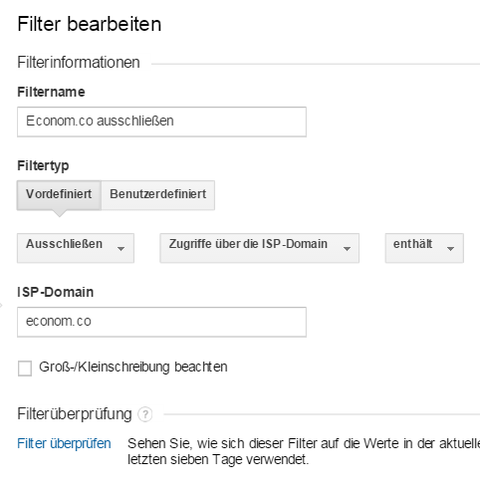
Task: Click the arrow on the Ausschließen dropdown
Action: click(121, 249)
